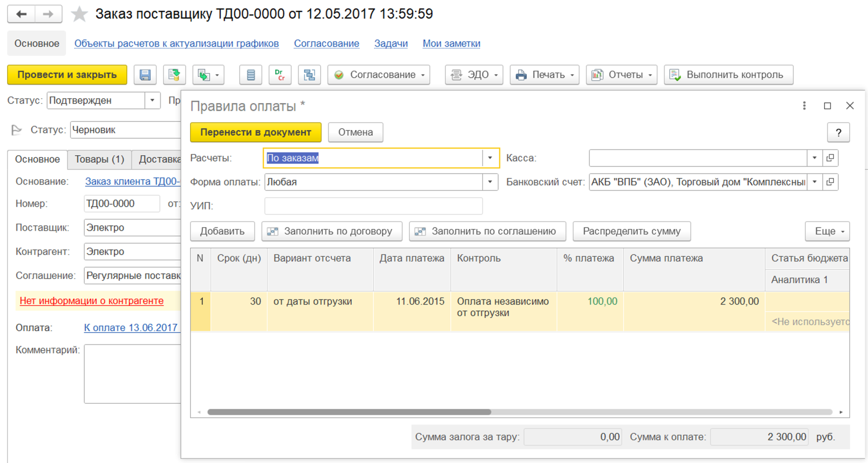The height and width of the screenshot is (463, 868).
Task: Switch to the Доставка tab
Action: click(x=156, y=159)
